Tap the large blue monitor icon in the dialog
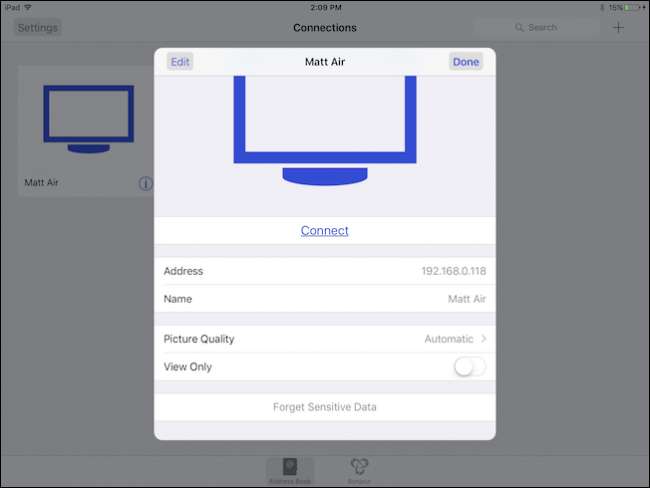650x488 pixels. [x=325, y=130]
